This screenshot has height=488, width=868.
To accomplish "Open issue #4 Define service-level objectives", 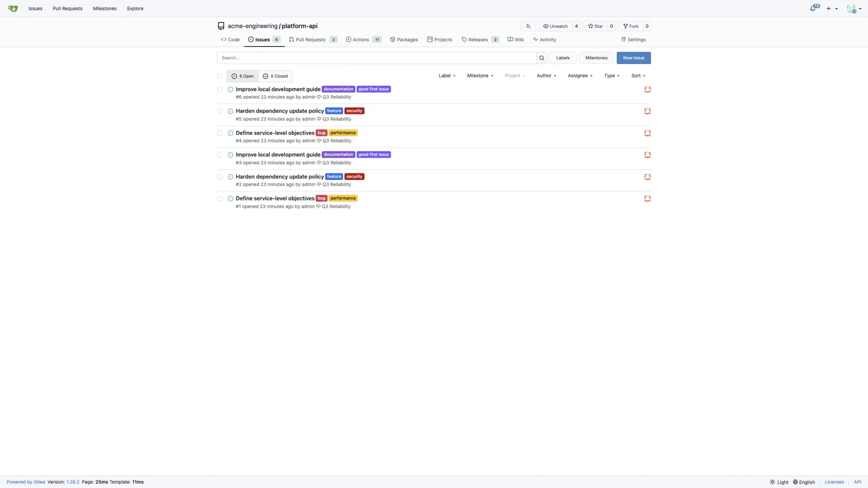I will pos(275,133).
